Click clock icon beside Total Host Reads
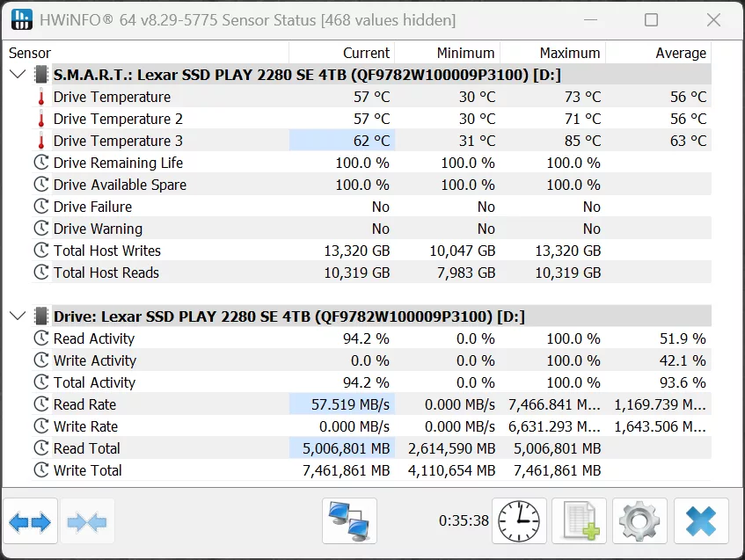 (41, 273)
